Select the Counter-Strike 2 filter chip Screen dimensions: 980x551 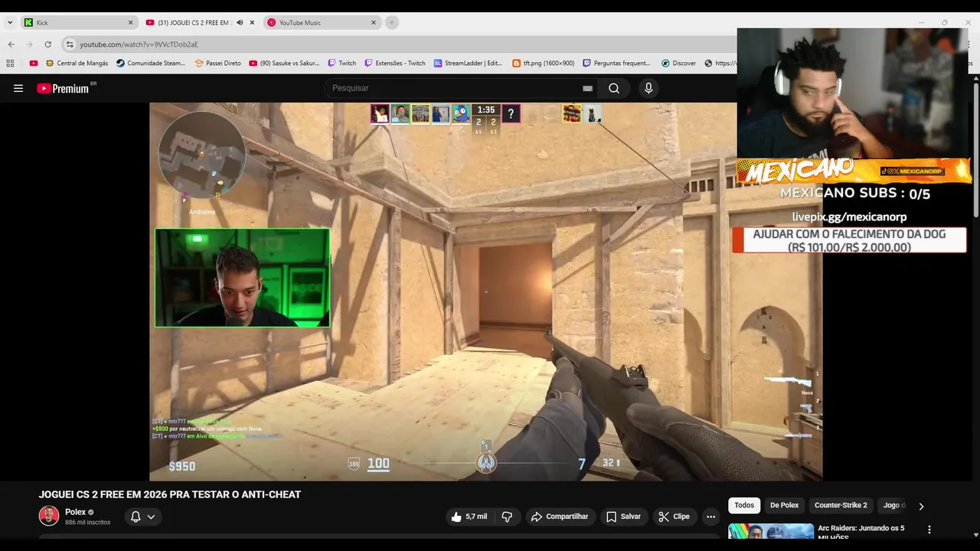[x=841, y=505]
